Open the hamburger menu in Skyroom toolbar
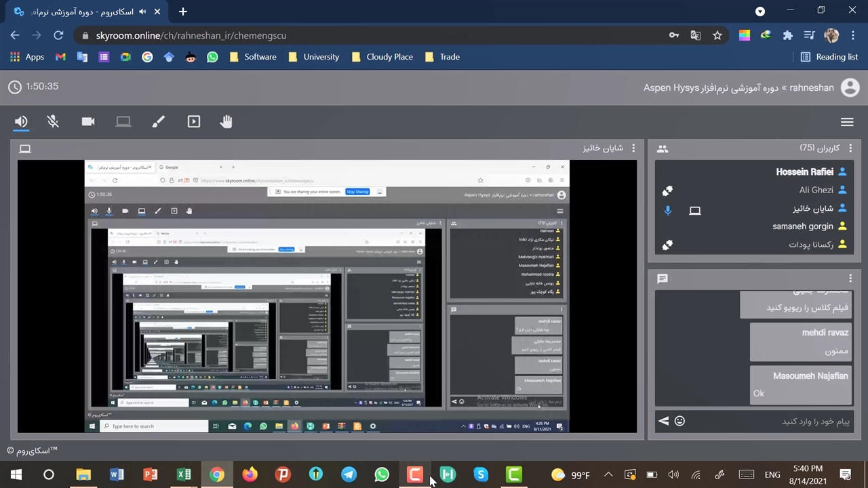The width and height of the screenshot is (868, 488). pos(847,122)
